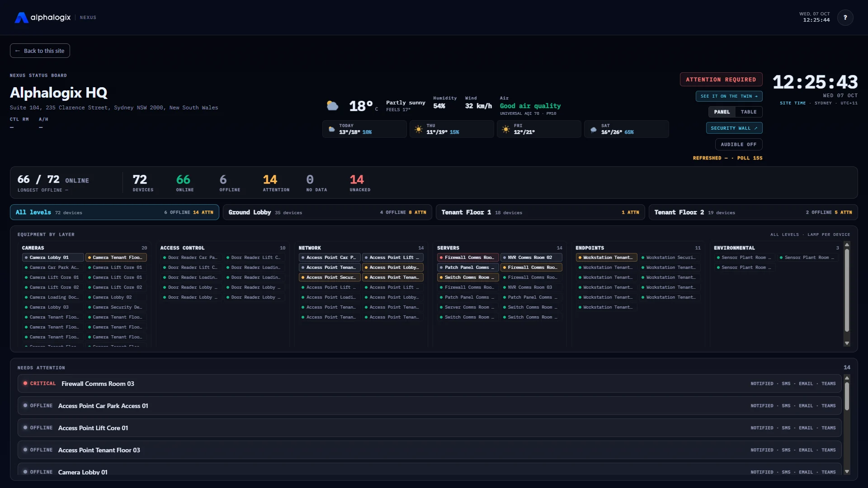The height and width of the screenshot is (488, 868).
Task: Click the needs attention scrollbar down arrow
Action: (847, 472)
